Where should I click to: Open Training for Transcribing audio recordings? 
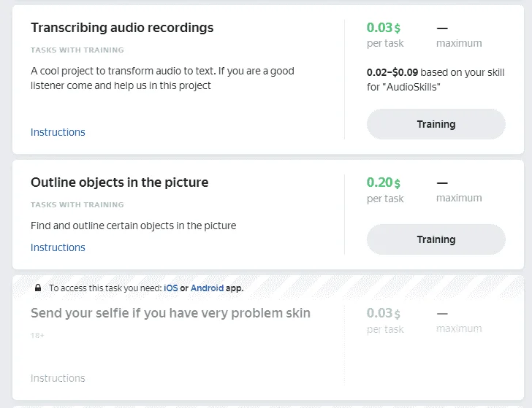436,124
